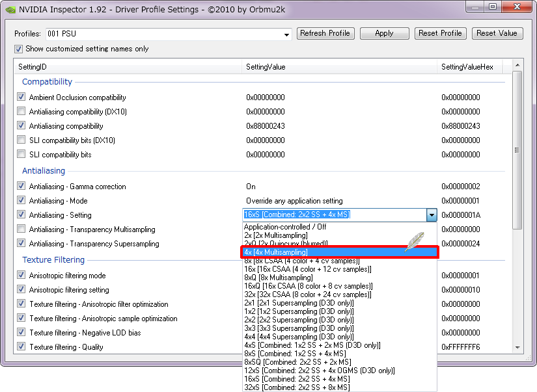Viewport: 537px width, 392px height.
Task: Click the vertical scrollbar thumb
Action: (517, 150)
